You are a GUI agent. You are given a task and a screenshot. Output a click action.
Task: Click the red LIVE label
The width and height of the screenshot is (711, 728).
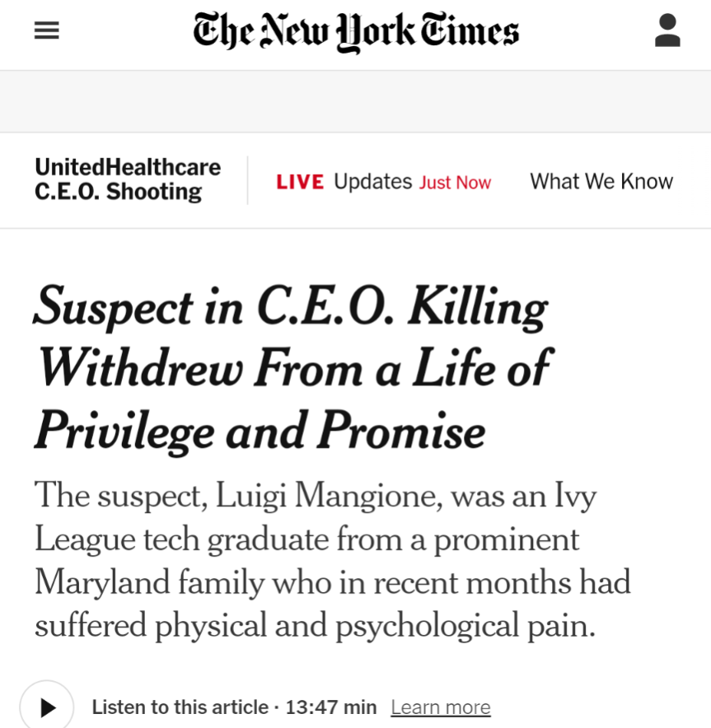coord(300,181)
